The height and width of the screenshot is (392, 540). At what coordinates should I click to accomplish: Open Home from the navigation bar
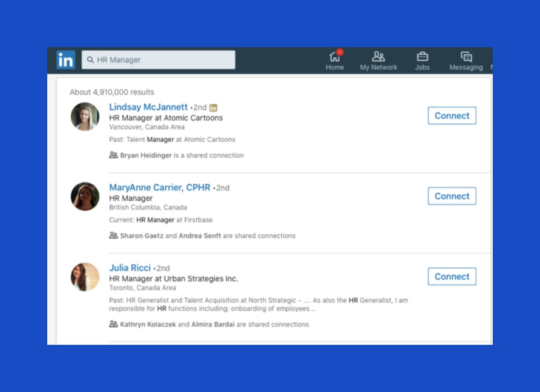pos(335,61)
